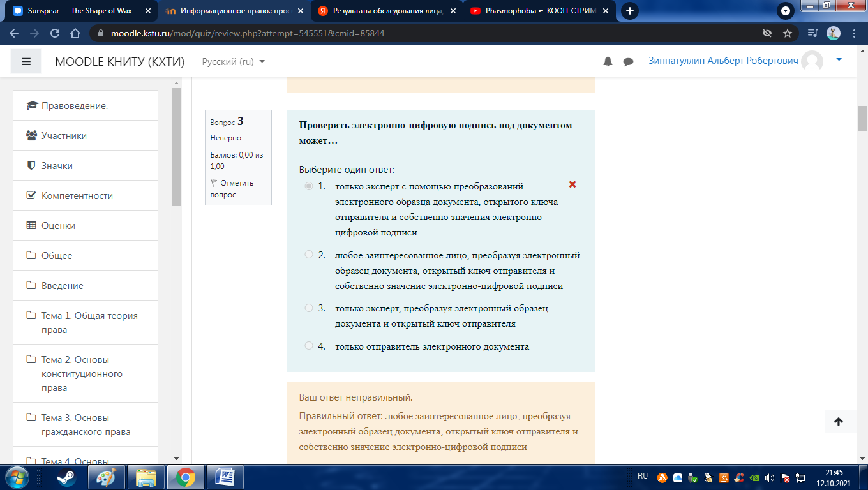The height and width of the screenshot is (490, 868).
Task: Open the Chrome three-dot menu
Action: (x=854, y=33)
